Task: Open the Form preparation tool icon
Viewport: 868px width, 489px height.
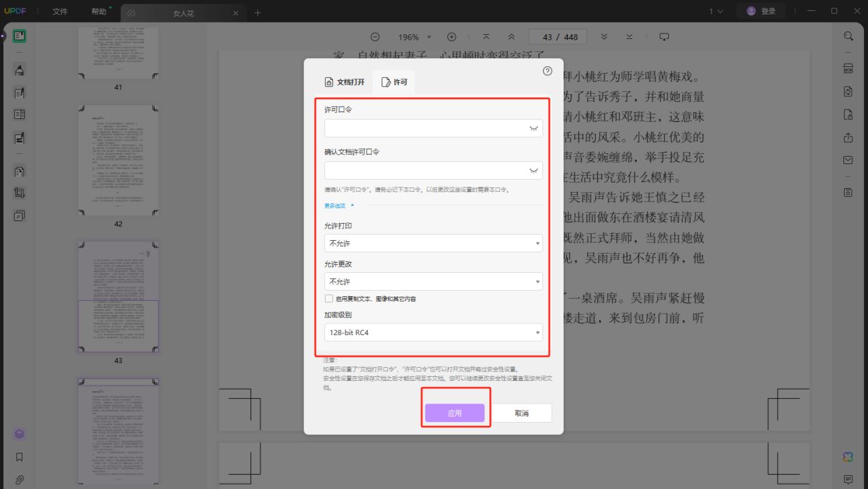Action: point(19,115)
